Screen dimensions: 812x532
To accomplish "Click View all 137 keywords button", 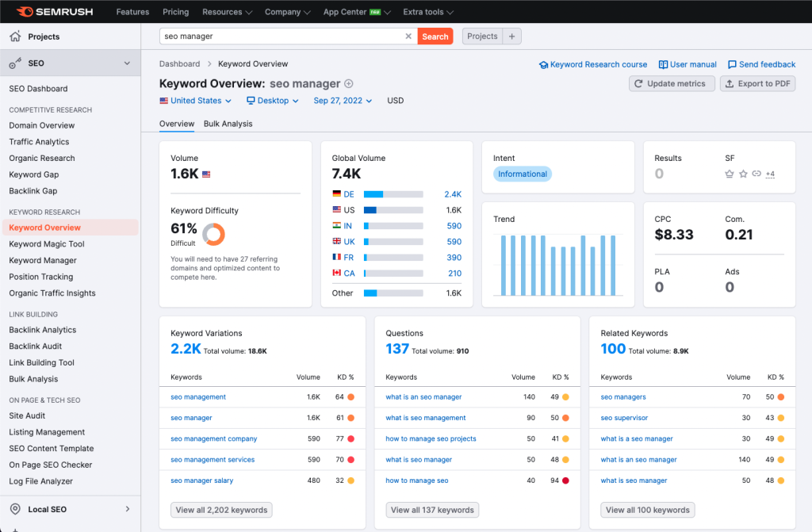I will [x=432, y=510].
